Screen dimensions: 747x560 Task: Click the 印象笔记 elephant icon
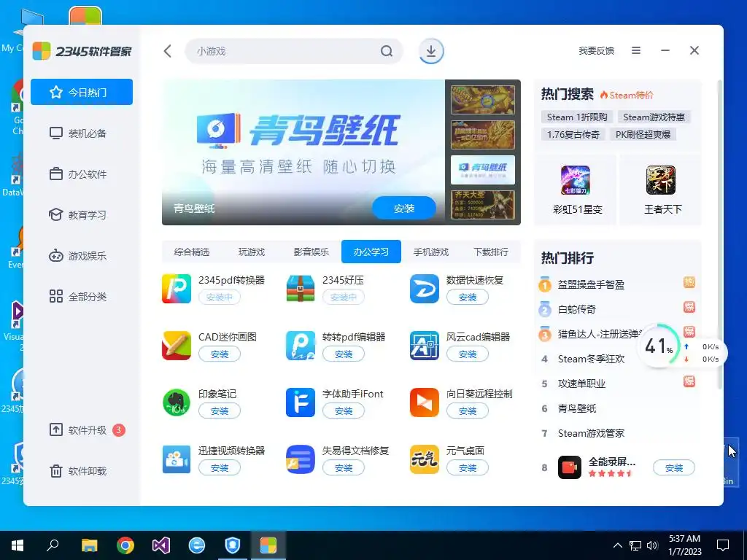pos(177,402)
